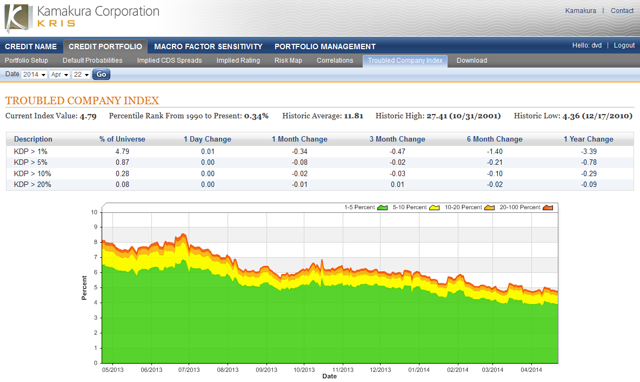Open the CREDIT NAME tab
This screenshot has width=640, height=382.
(x=31, y=47)
